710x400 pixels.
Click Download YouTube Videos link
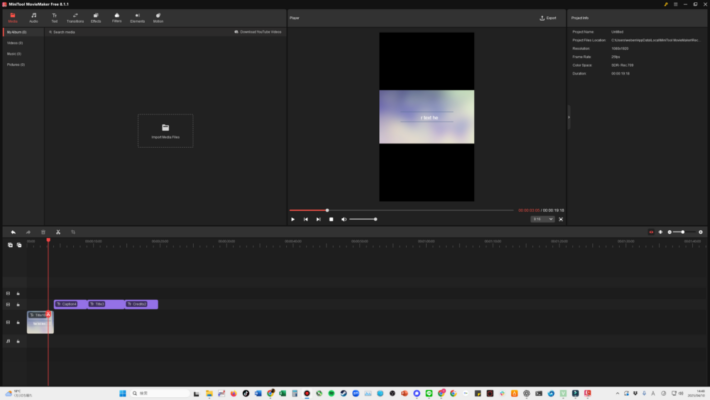258,32
